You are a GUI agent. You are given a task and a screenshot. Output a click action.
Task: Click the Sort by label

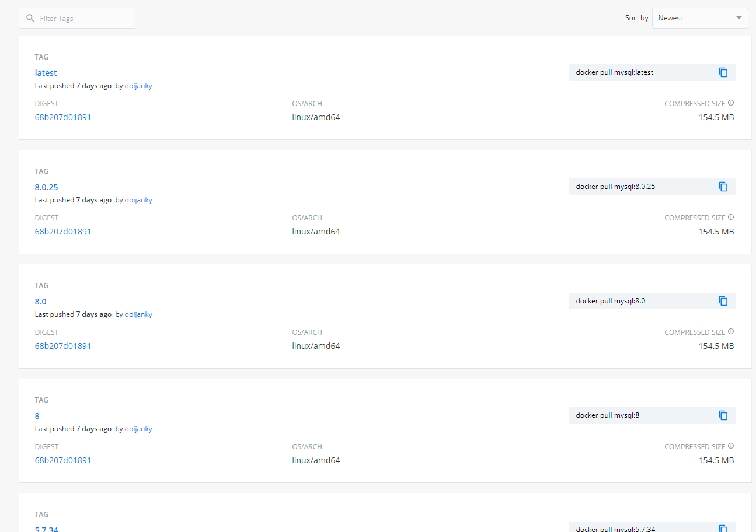point(636,18)
